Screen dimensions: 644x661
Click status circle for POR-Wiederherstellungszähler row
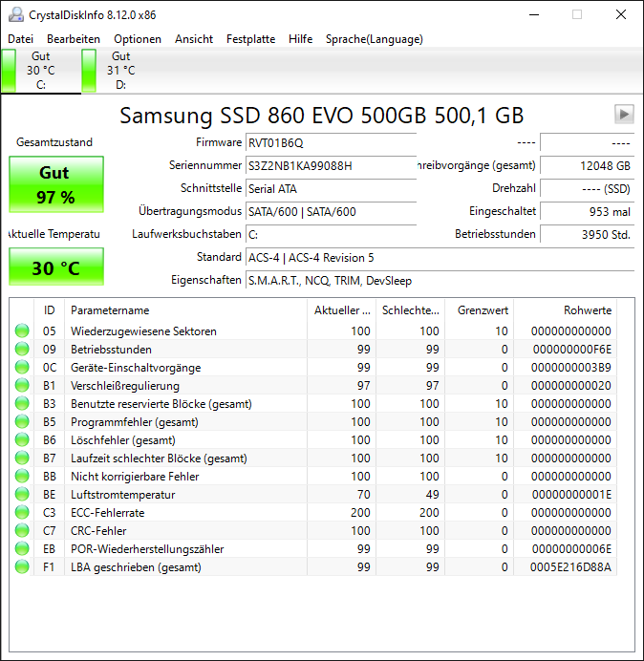click(22, 548)
